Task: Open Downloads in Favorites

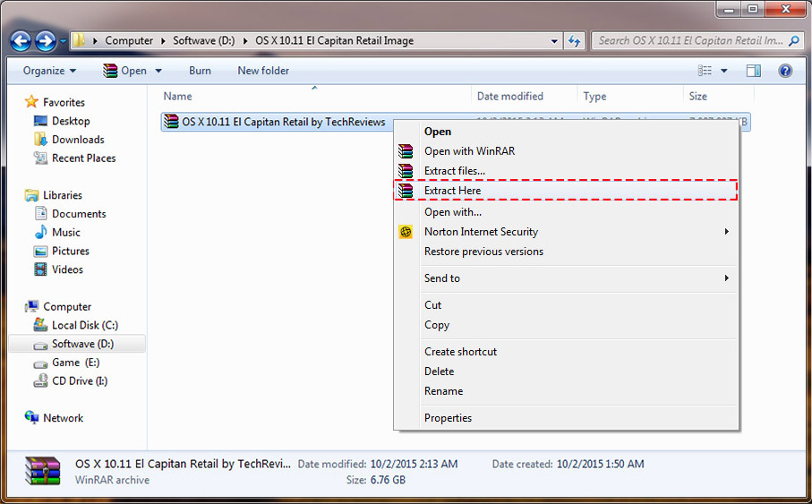Action: coord(78,140)
